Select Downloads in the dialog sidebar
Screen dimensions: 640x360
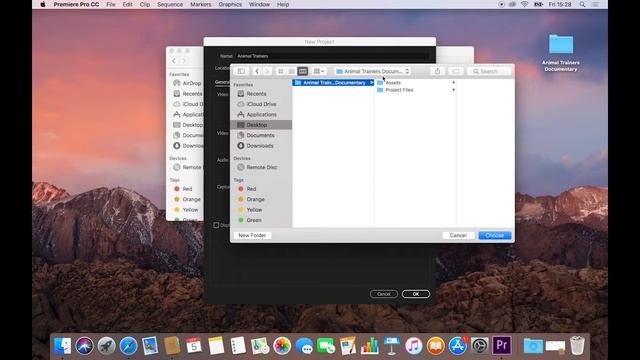(261, 146)
